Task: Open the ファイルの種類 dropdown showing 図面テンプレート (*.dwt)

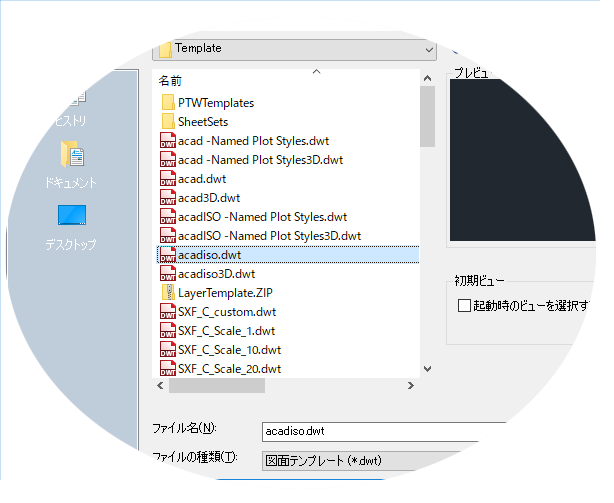Action: tap(362, 460)
